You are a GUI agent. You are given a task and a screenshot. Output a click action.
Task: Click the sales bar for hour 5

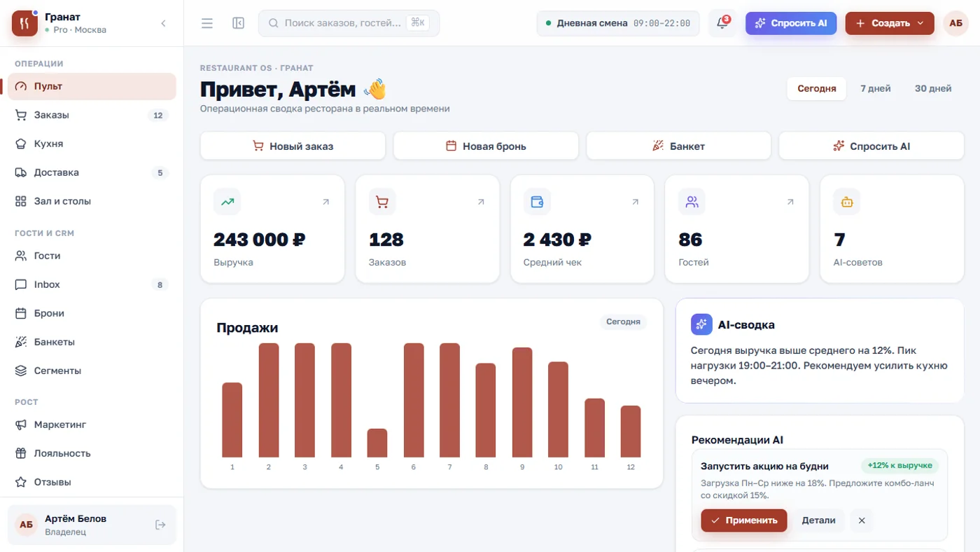pyautogui.click(x=377, y=443)
